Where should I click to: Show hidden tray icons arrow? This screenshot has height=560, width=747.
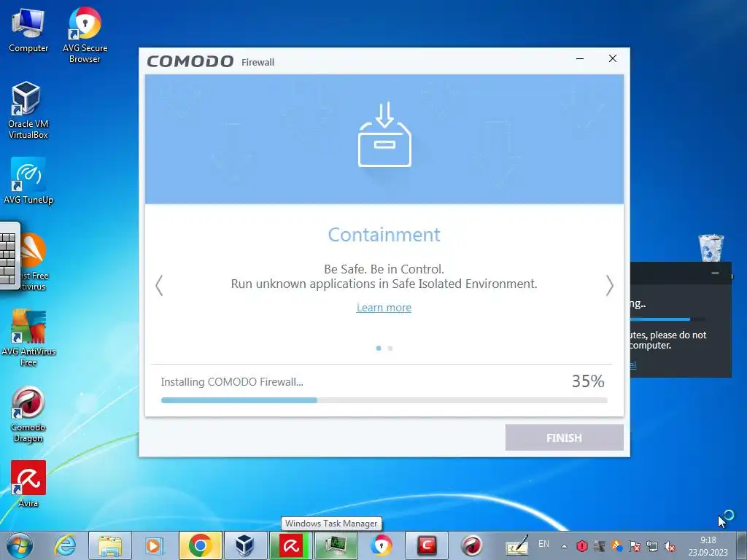tap(564, 546)
